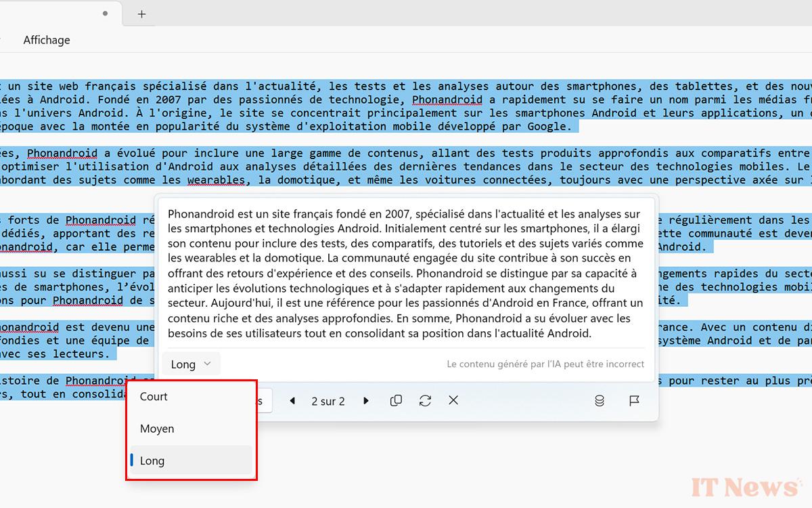The width and height of the screenshot is (812, 508).
Task: Open the Affichage menu
Action: coord(47,40)
